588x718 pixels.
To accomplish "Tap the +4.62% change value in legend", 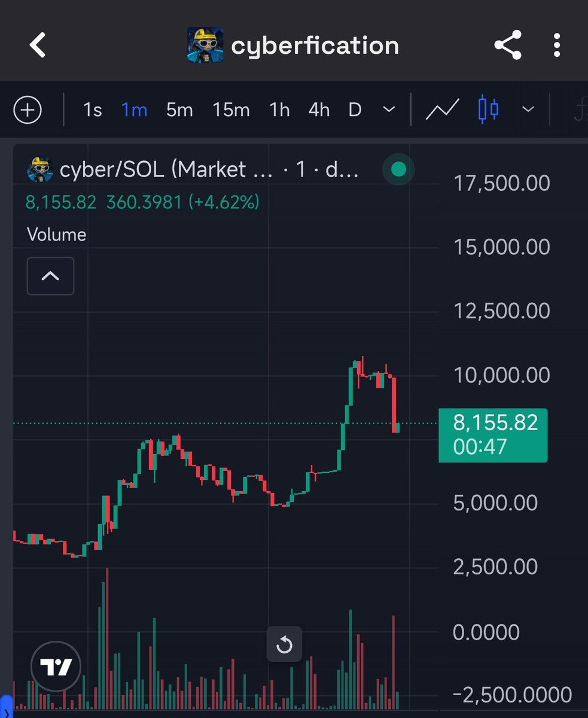I will 224,202.
